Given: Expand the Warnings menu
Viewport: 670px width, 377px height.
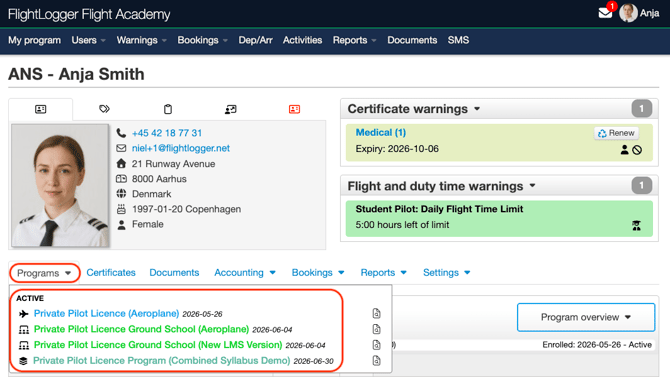Looking at the screenshot, I should pyautogui.click(x=141, y=40).
